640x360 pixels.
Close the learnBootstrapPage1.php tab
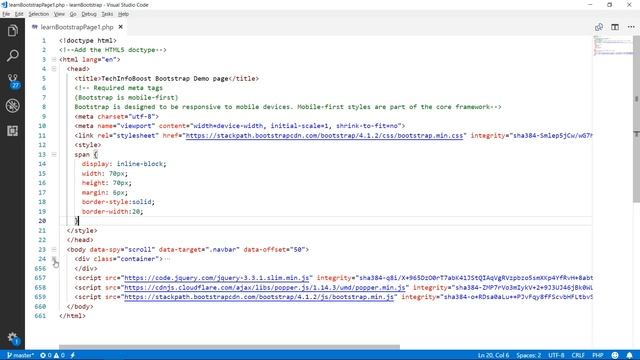point(120,27)
